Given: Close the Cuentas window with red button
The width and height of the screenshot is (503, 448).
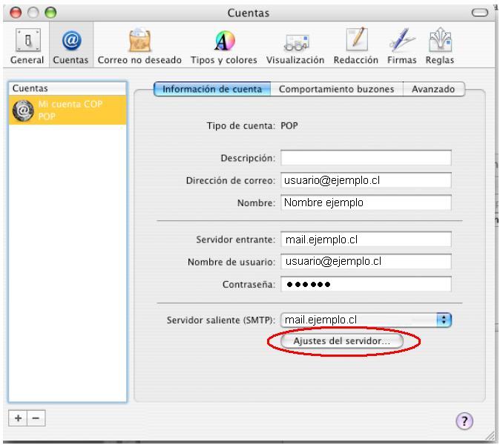Looking at the screenshot, I should tap(16, 13).
